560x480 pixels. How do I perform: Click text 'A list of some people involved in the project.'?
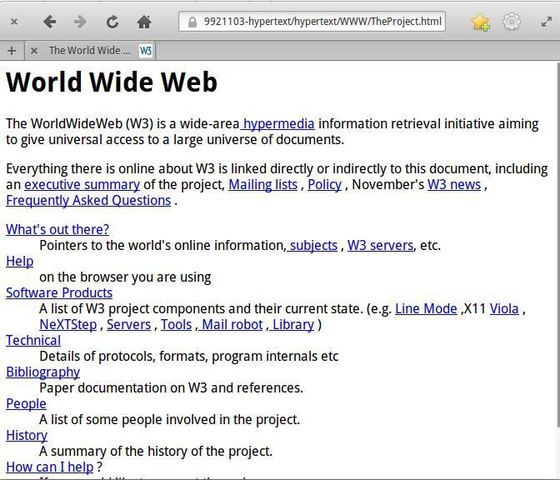point(169,419)
